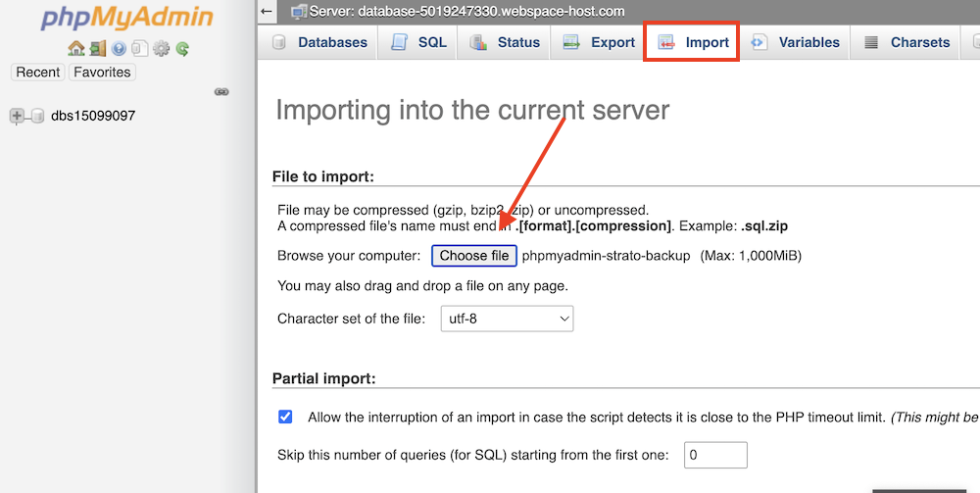The image size is (980, 493).
Task: Click the Choose file button
Action: (474, 256)
